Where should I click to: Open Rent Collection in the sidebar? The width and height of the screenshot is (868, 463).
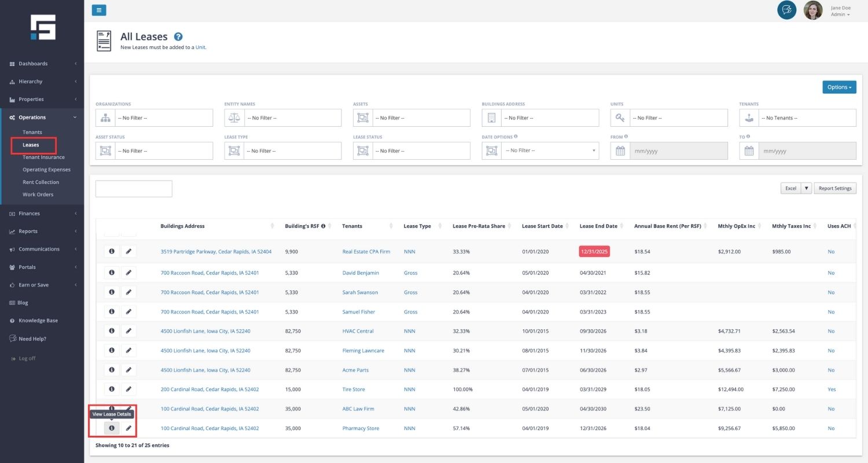41,182
